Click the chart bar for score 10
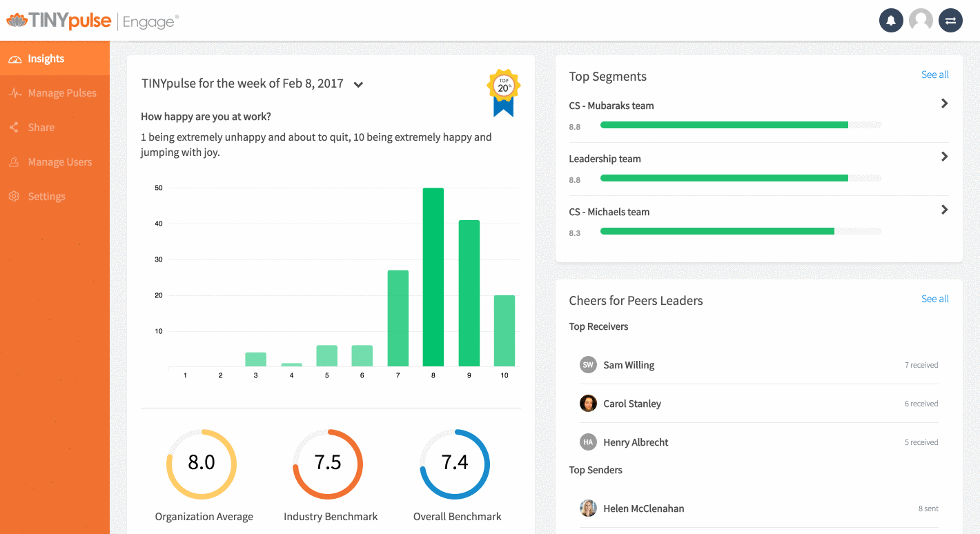This screenshot has width=980, height=534. click(x=504, y=331)
